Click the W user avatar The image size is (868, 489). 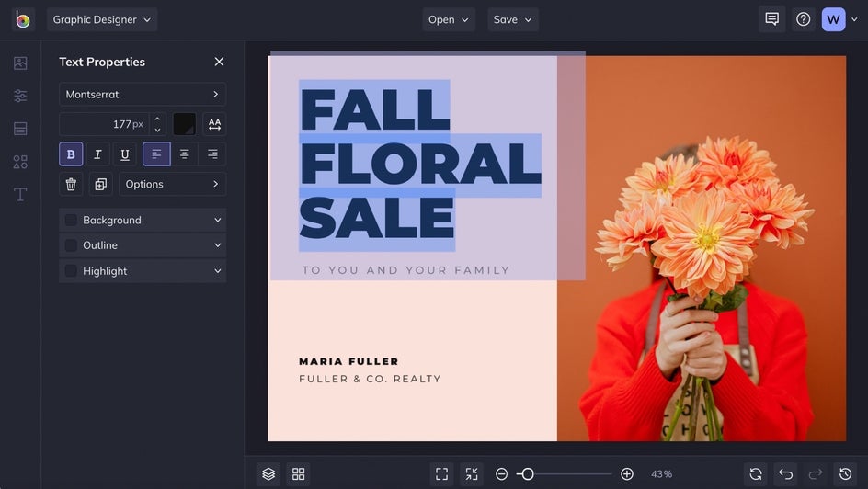(833, 19)
